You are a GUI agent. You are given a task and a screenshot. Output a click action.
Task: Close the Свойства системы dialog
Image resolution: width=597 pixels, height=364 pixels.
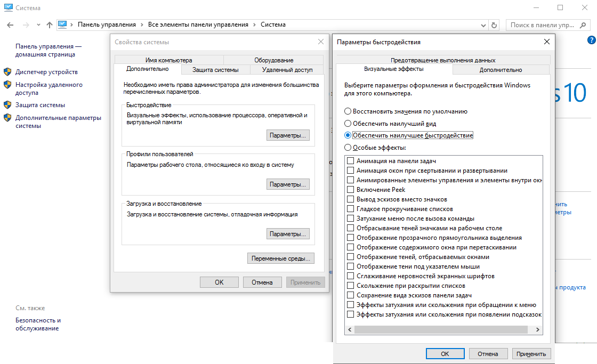click(320, 42)
